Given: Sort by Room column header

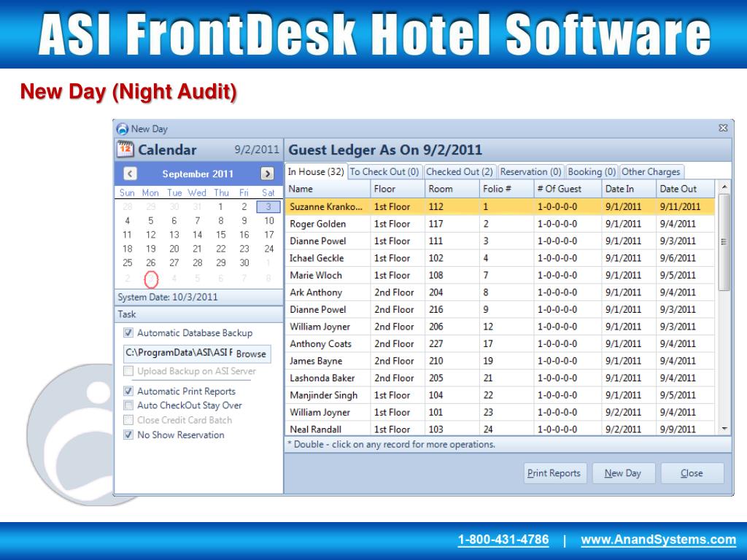Looking at the screenshot, I should click(452, 189).
